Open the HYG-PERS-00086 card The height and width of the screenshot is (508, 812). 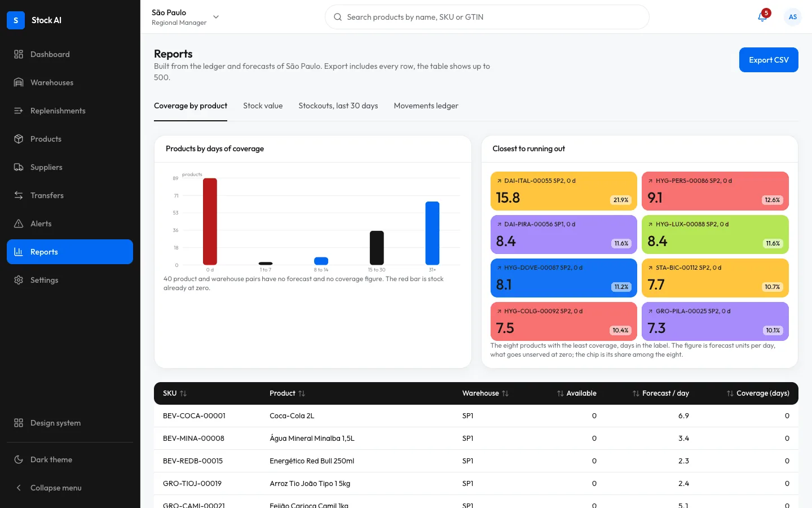click(x=715, y=191)
